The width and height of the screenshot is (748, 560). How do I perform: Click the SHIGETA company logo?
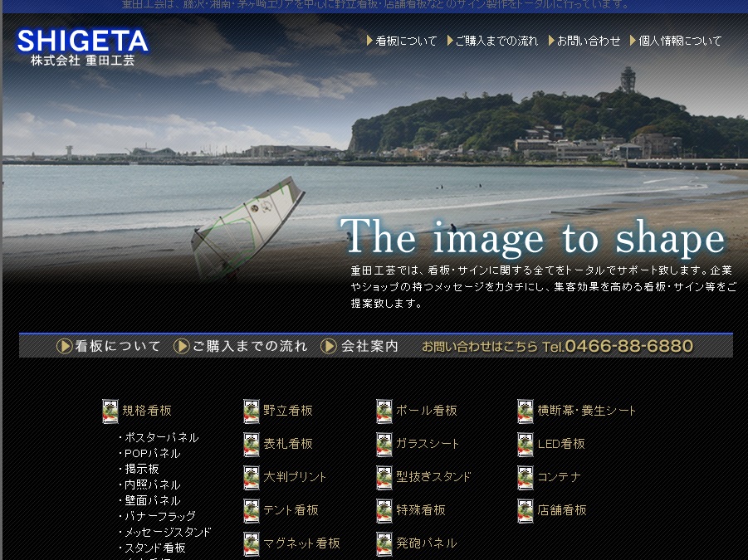click(x=83, y=46)
